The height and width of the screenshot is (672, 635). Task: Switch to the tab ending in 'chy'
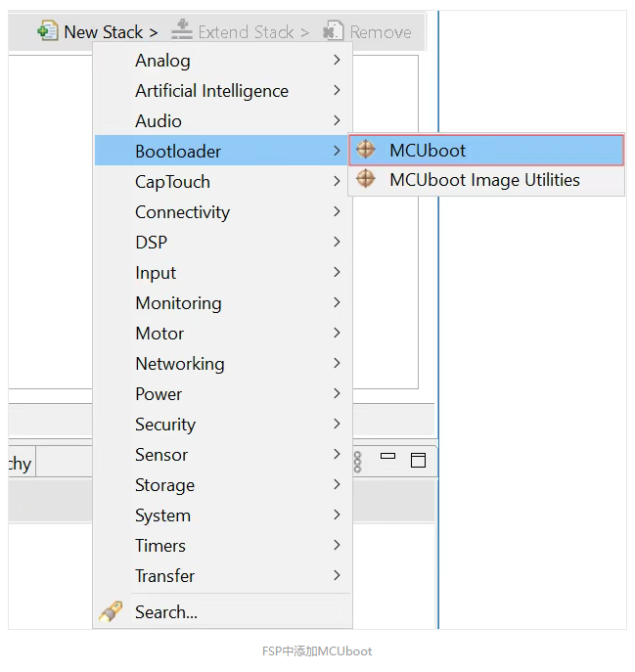coord(22,462)
